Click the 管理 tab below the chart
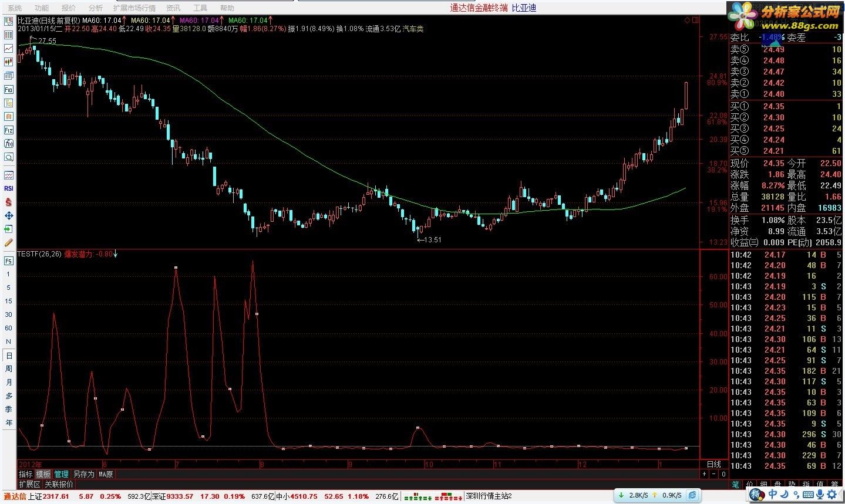 coord(62,474)
